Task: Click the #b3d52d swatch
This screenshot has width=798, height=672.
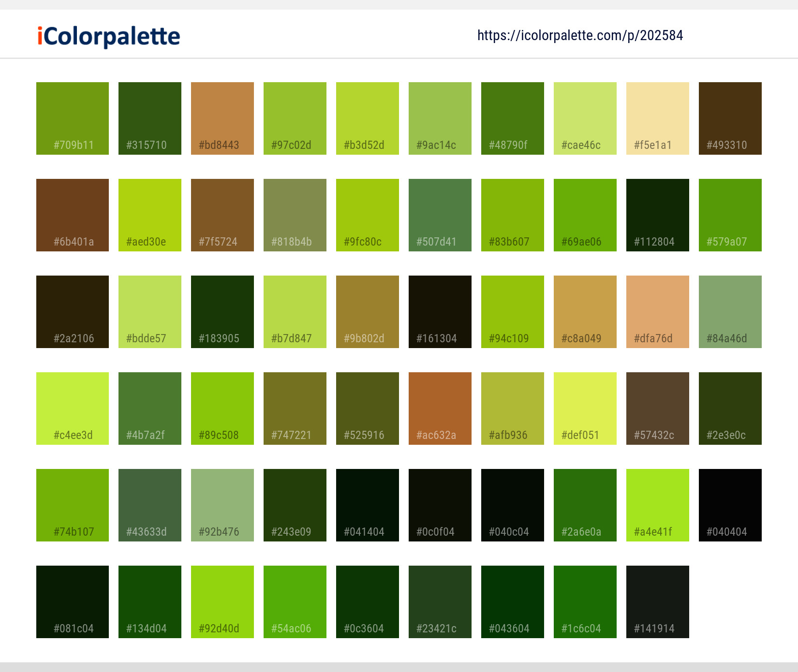Action: click(x=368, y=118)
